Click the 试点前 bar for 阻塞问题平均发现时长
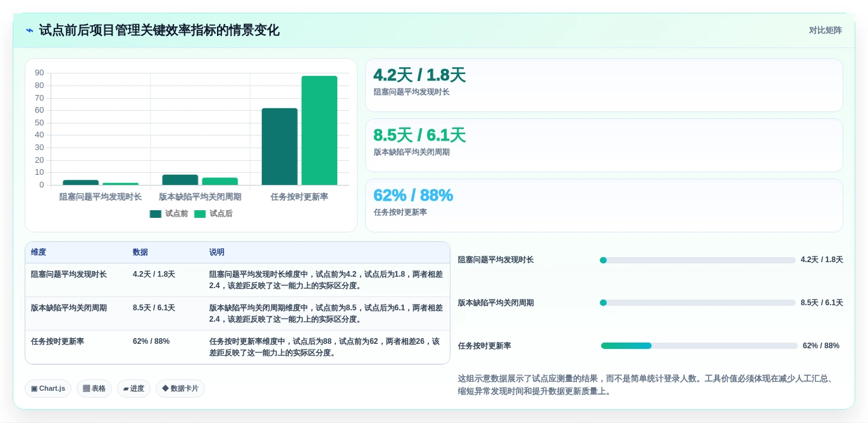The width and height of the screenshot is (868, 423). pyautogui.click(x=81, y=182)
